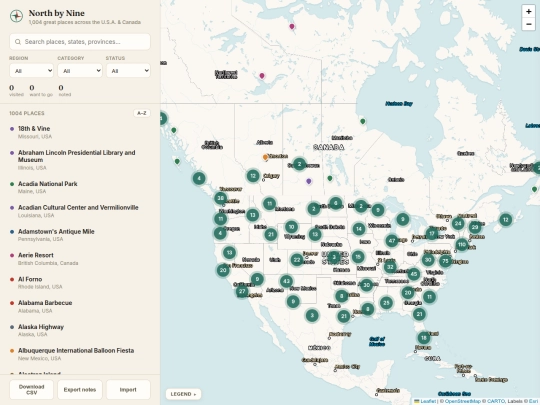Click the Export notes button
Screen dimensions: 540x405
(x=80, y=390)
